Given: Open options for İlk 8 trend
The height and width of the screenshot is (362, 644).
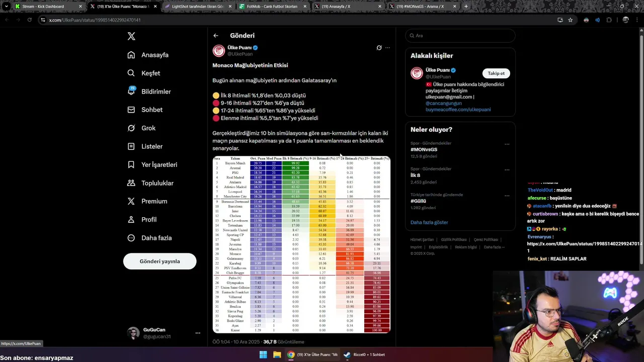Looking at the screenshot, I should coord(507,170).
